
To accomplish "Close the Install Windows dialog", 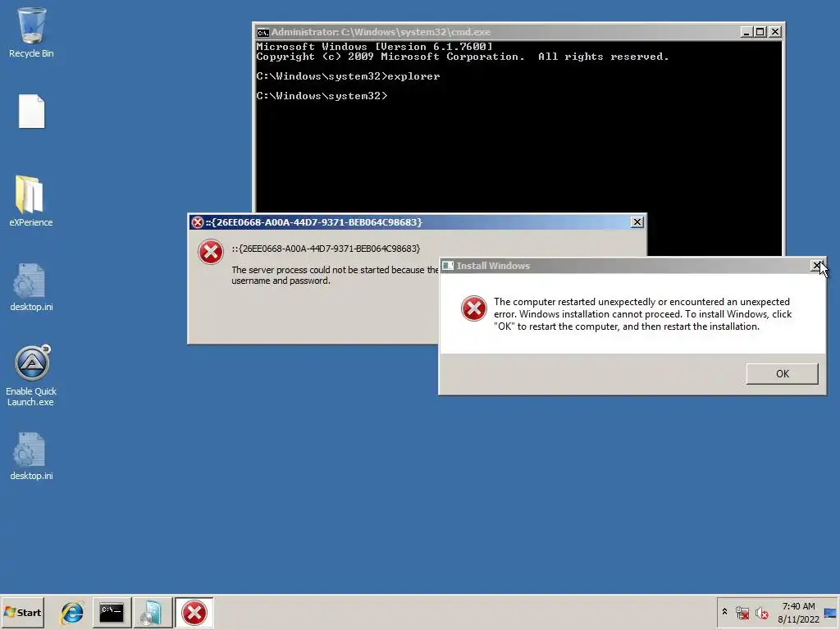I will click(816, 265).
